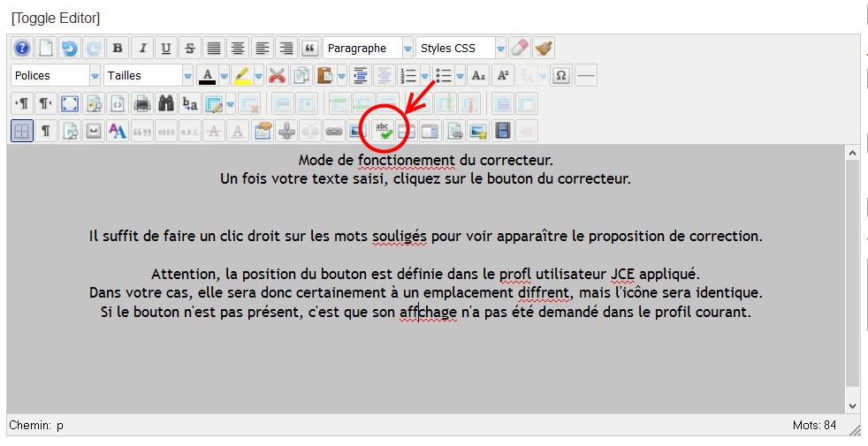Expand numbered list style arrow

424,75
